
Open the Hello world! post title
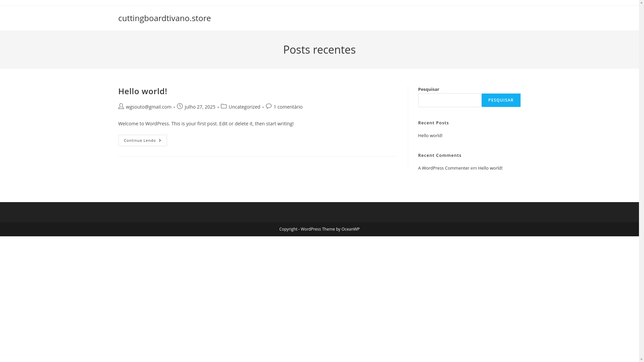coord(143,91)
